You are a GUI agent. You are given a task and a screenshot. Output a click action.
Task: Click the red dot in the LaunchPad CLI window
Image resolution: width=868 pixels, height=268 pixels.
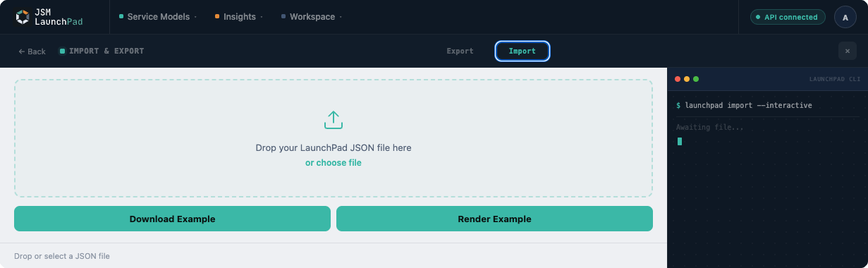pos(678,79)
